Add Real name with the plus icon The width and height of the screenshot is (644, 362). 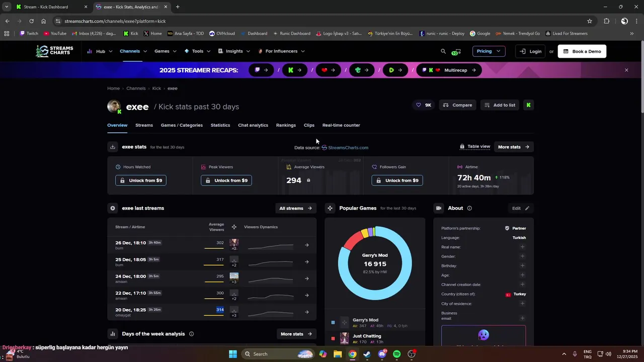pyautogui.click(x=522, y=247)
